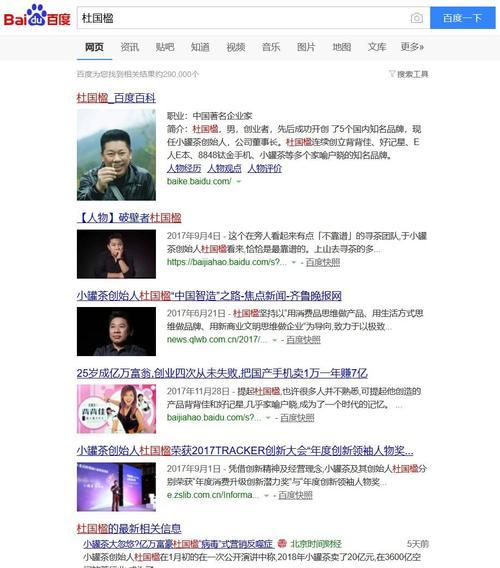Open the 人物观点 sublink
This screenshot has height=568, width=500.
225,168
